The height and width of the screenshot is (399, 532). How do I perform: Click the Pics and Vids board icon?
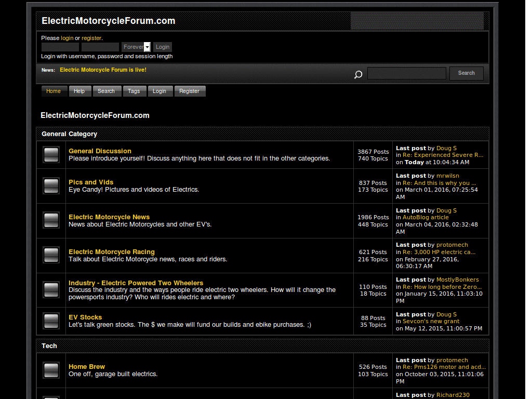click(51, 186)
